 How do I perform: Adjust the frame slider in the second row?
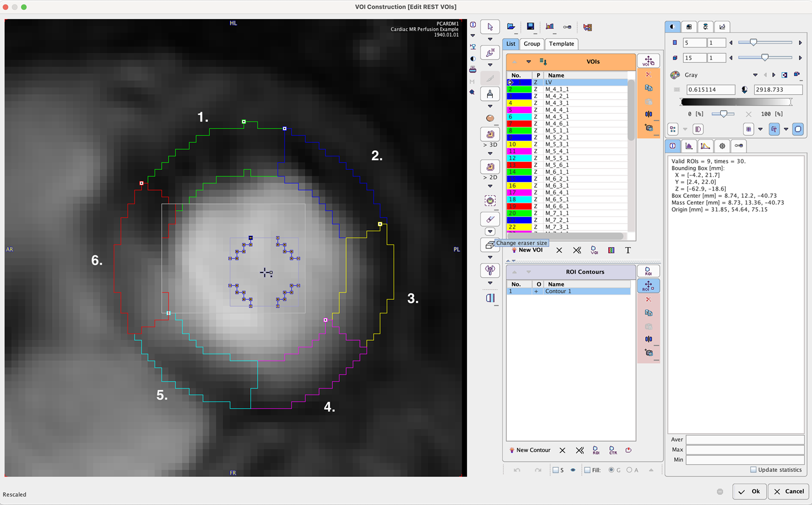tap(765, 58)
